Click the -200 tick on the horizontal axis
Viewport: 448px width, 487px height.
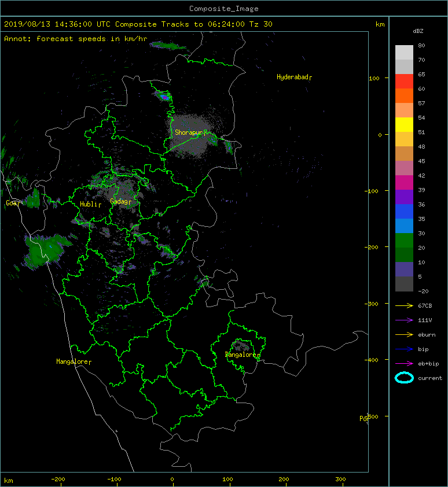click(x=58, y=479)
